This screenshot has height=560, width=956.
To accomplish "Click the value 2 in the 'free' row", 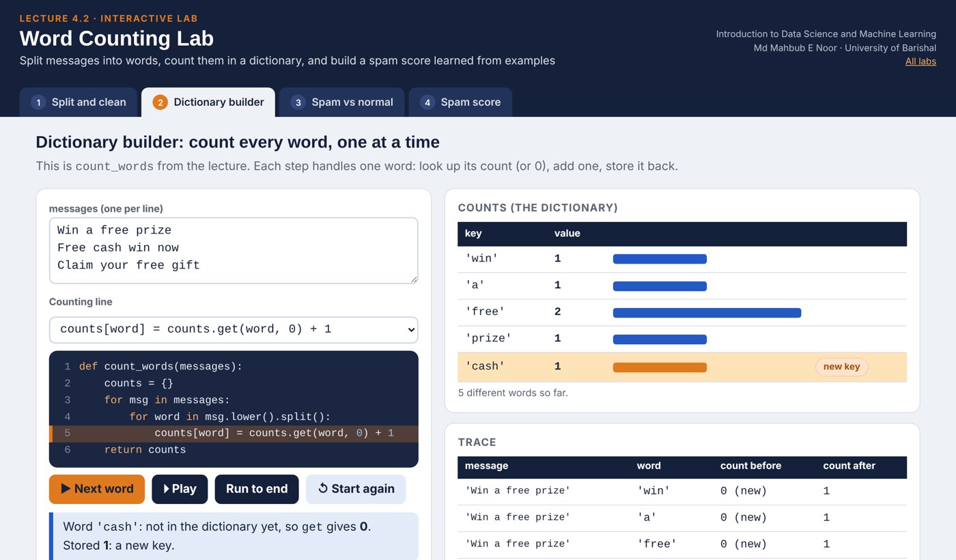I will [557, 312].
